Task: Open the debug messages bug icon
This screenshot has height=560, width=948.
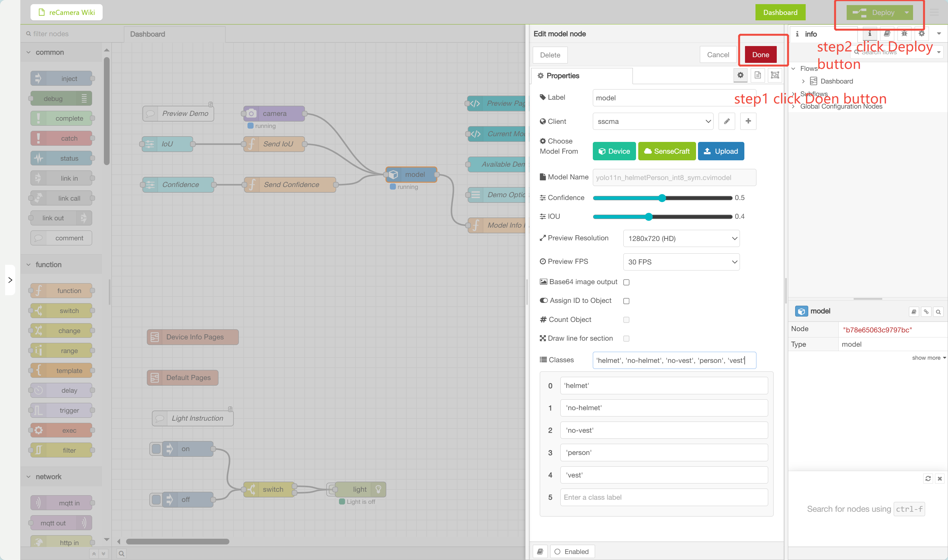Action: (904, 34)
